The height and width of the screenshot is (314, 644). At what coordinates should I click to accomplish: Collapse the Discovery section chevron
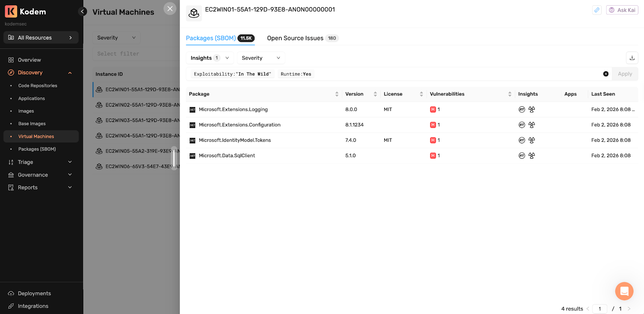coord(70,73)
